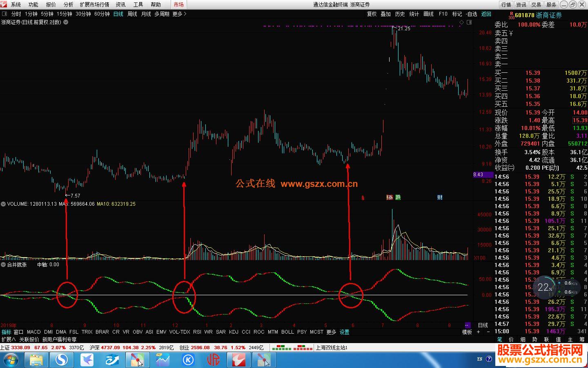The image size is (588, 368).
Task: Click the 服务 button at the top right
Action: pos(551,4)
